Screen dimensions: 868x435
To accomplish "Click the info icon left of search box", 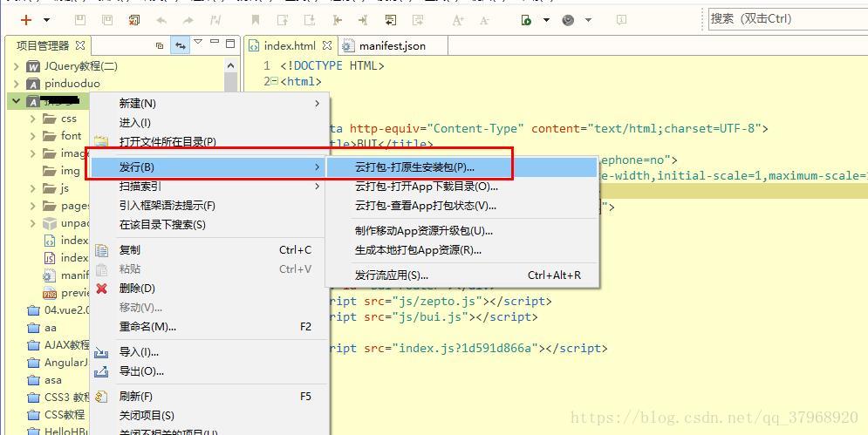I will pyautogui.click(x=621, y=20).
